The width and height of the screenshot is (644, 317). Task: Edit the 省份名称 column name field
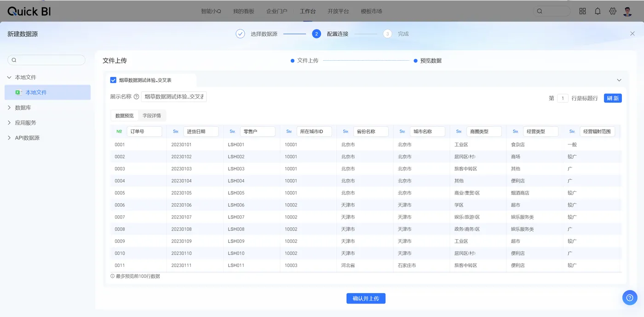(x=371, y=132)
